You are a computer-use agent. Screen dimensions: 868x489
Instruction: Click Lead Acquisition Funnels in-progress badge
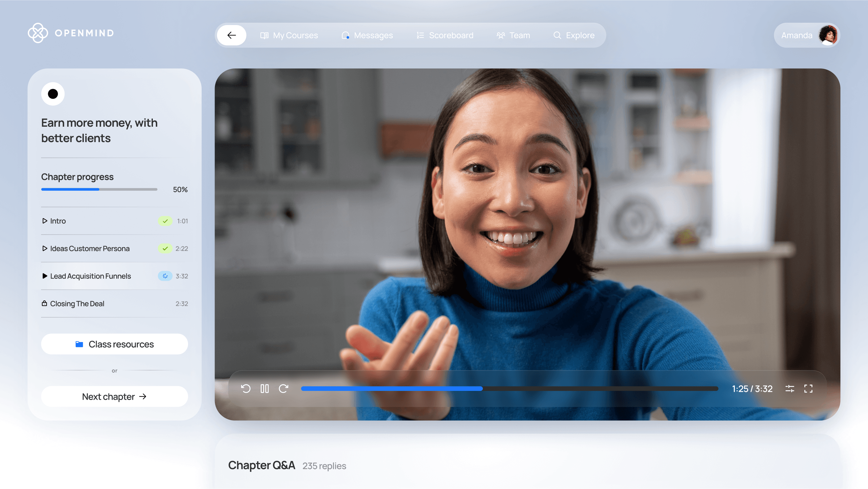tap(165, 276)
